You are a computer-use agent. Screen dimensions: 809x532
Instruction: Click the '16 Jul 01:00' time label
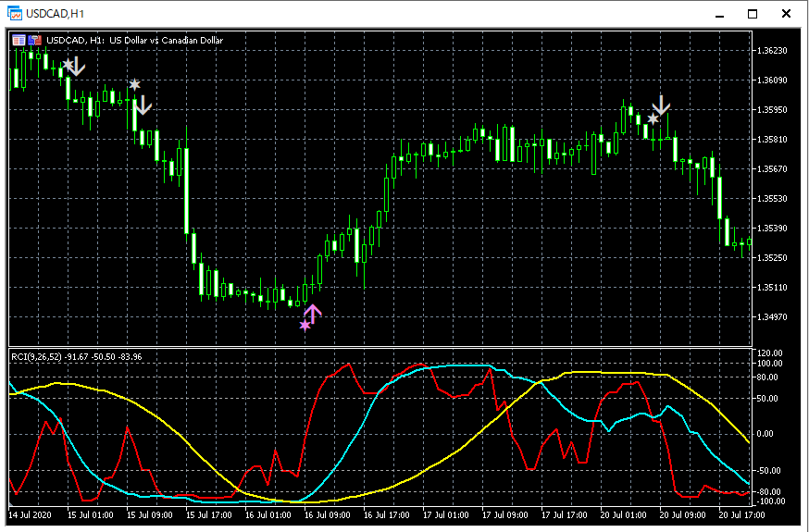click(x=268, y=515)
